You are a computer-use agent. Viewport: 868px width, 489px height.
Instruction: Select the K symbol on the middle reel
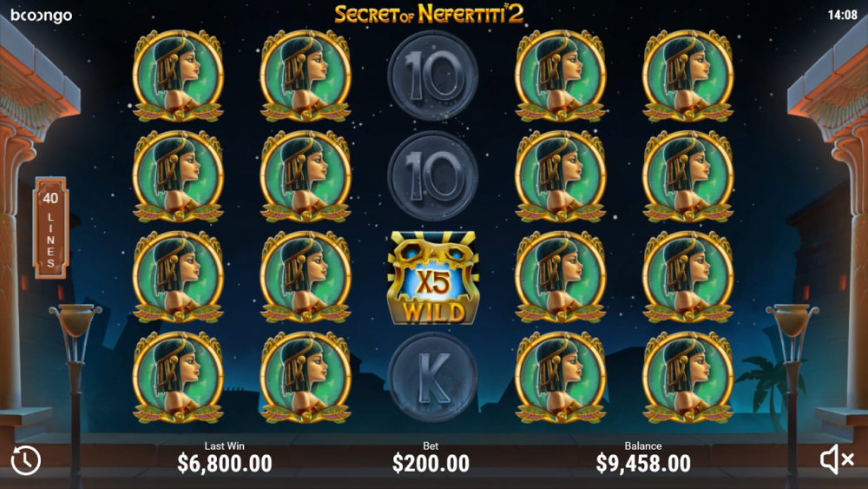433,378
